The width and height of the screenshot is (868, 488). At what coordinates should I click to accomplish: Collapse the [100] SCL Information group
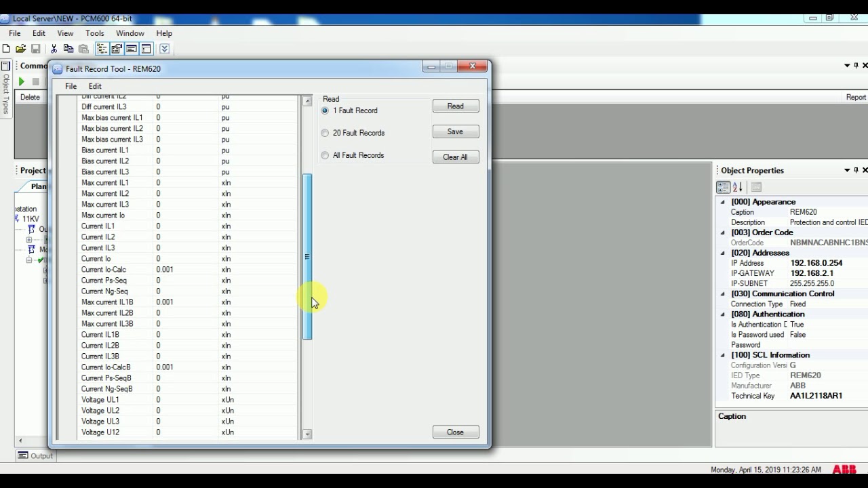pyautogui.click(x=722, y=354)
